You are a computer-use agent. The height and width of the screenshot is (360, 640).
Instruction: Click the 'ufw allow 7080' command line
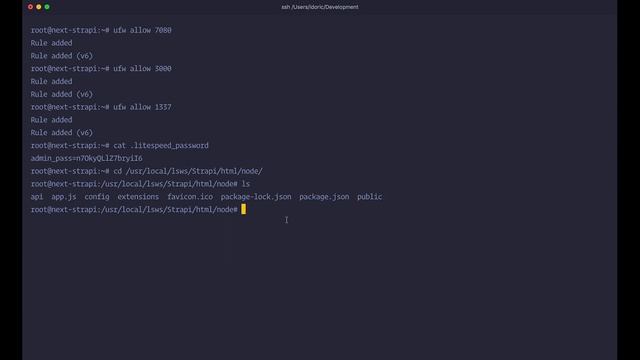pos(101,30)
